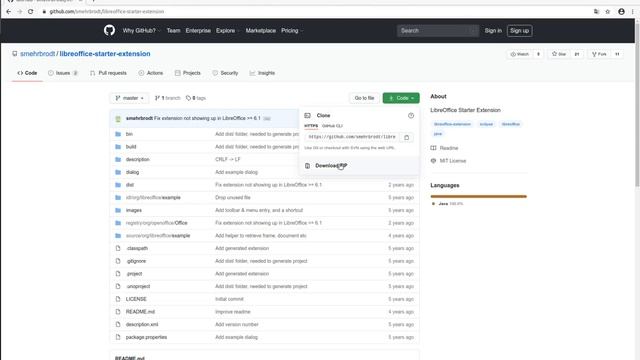Click the orange Java language bar
640x360 pixels.
coord(478,196)
